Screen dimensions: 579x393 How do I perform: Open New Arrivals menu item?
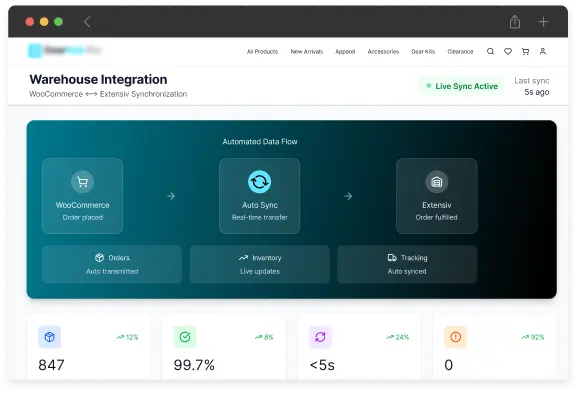coord(306,52)
